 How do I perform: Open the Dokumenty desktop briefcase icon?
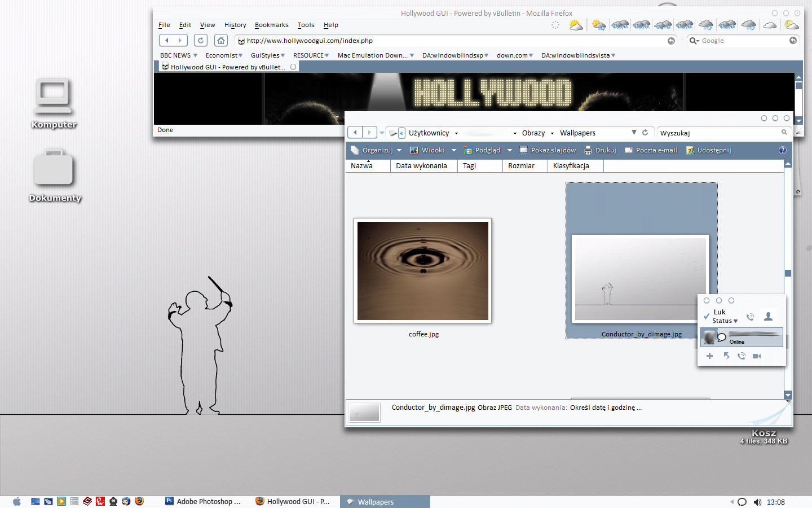click(x=55, y=175)
